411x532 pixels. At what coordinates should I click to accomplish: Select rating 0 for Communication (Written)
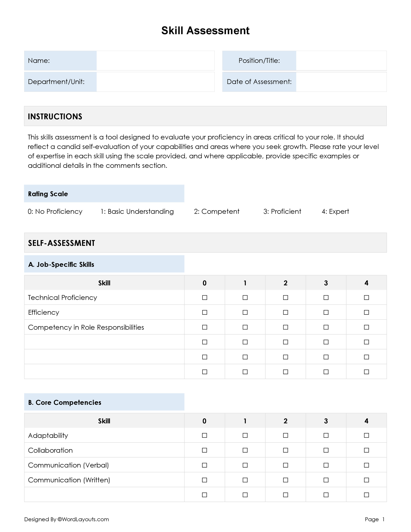tap(205, 480)
